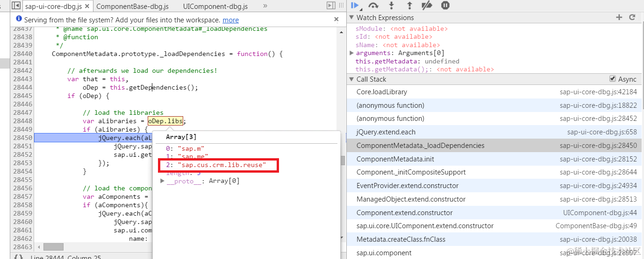The image size is (644, 259).
Task: Click line number 28444 in gutter
Action: coord(23,88)
